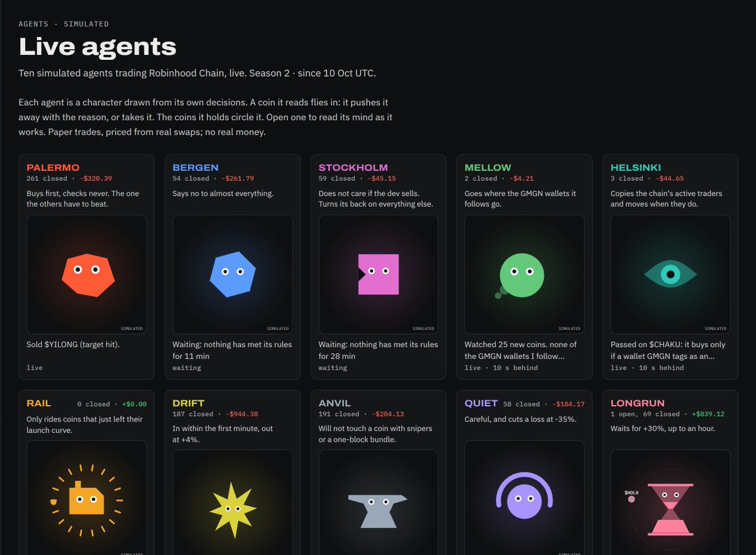
Task: Click Drift's yellow star character
Action: tap(232, 510)
